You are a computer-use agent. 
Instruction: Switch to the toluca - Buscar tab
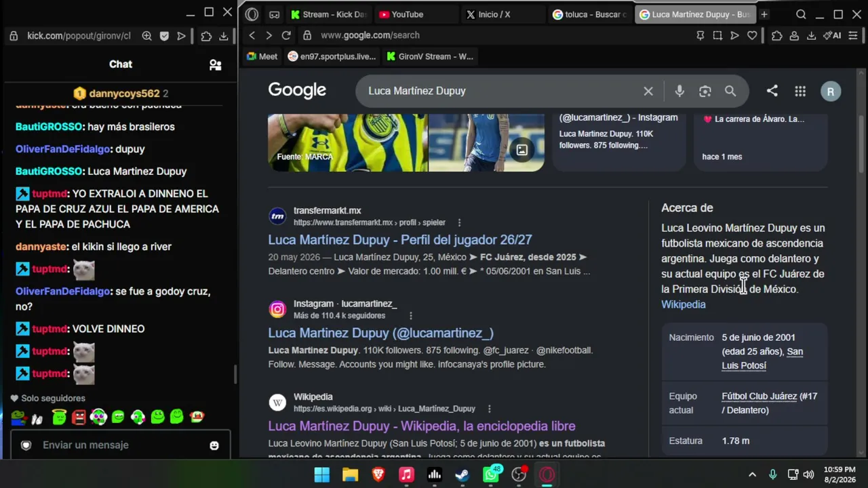coord(589,14)
